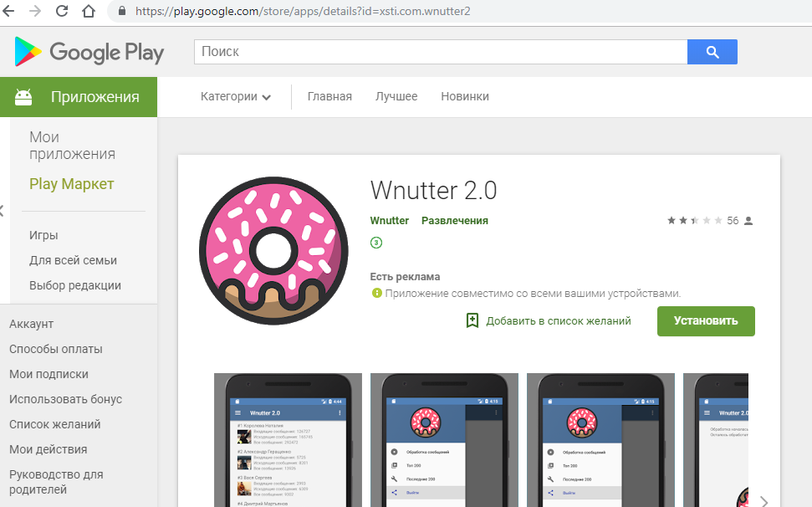
Task: Open the fourth partially visible screenshot
Action: 716,440
